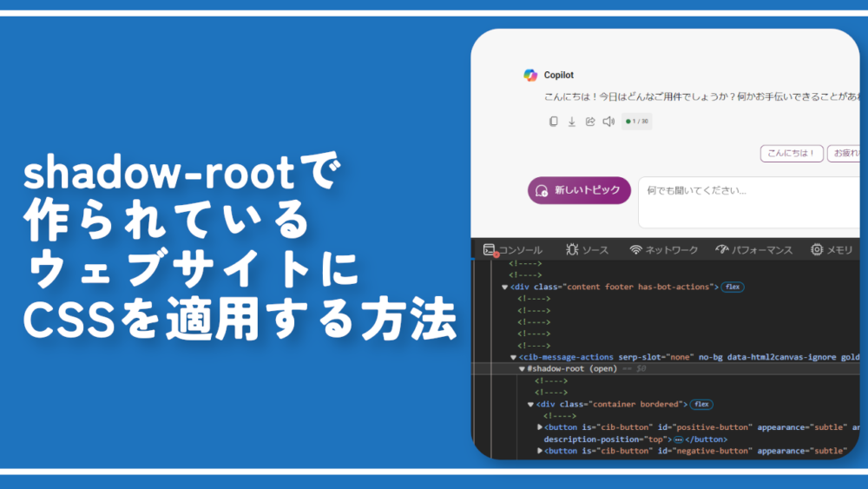Click Copilot name text in chat

point(558,75)
